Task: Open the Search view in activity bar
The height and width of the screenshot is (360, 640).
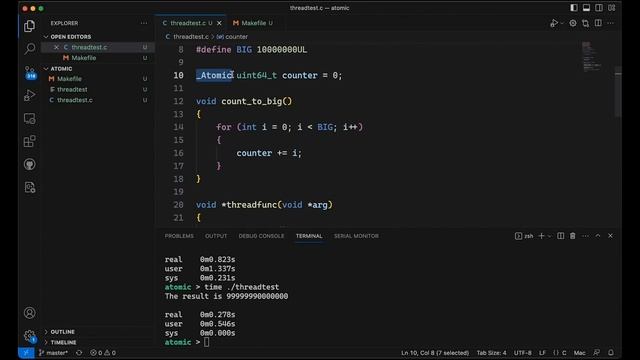Action: click(29, 49)
